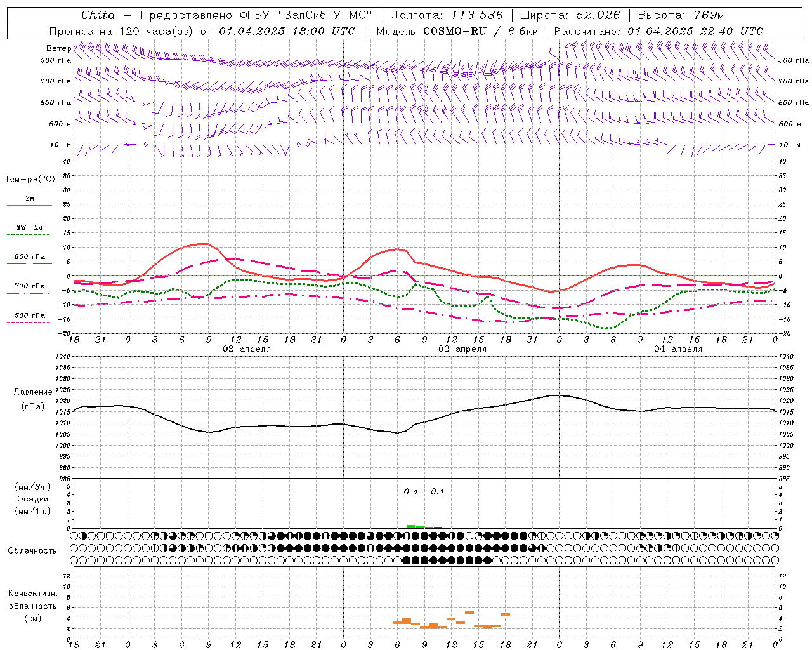Click "700 гПа" in the temperature legend
This screenshot has width=812, height=650.
[x=29, y=286]
